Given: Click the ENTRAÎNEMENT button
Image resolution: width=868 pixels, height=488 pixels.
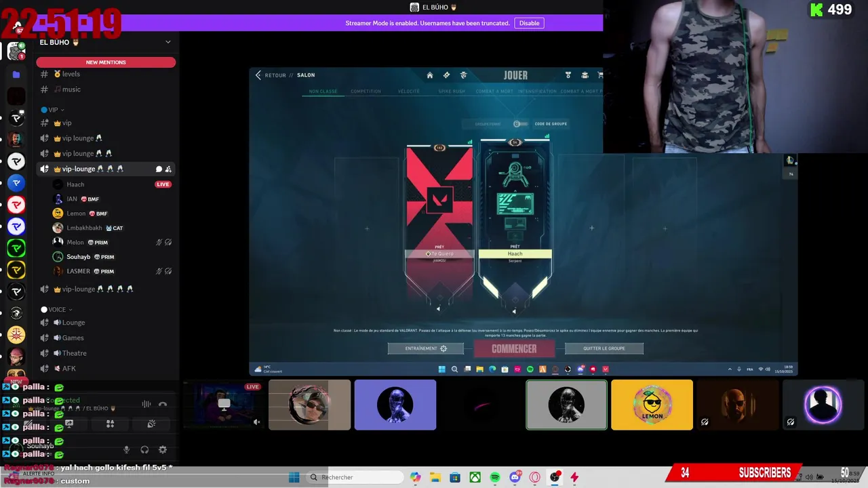Looking at the screenshot, I should [426, 348].
